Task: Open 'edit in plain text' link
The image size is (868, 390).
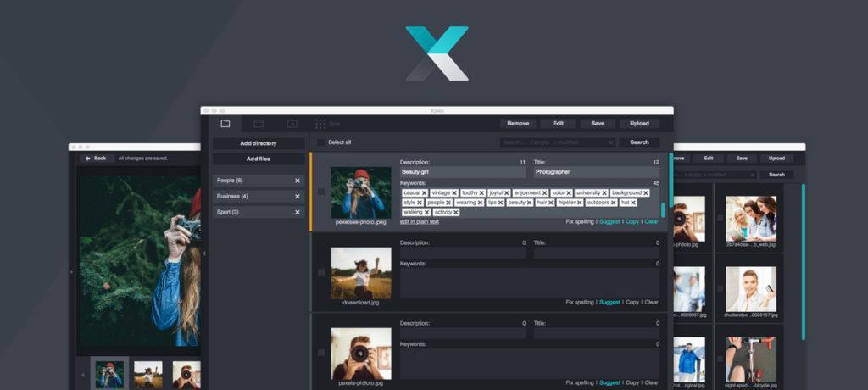Action: [x=420, y=221]
